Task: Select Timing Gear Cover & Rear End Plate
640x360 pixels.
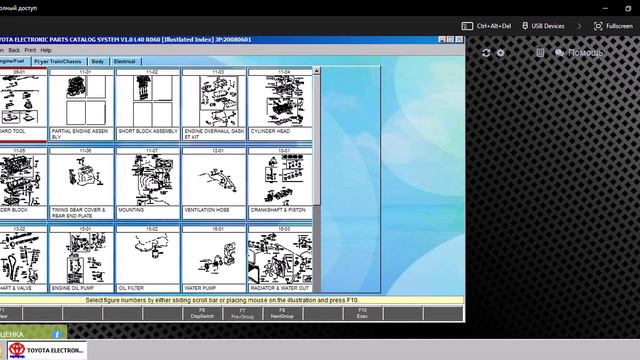Action: 81,184
